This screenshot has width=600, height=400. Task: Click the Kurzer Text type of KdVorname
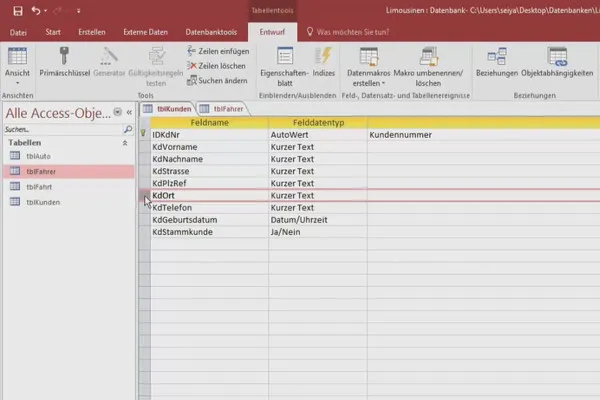tap(318, 147)
